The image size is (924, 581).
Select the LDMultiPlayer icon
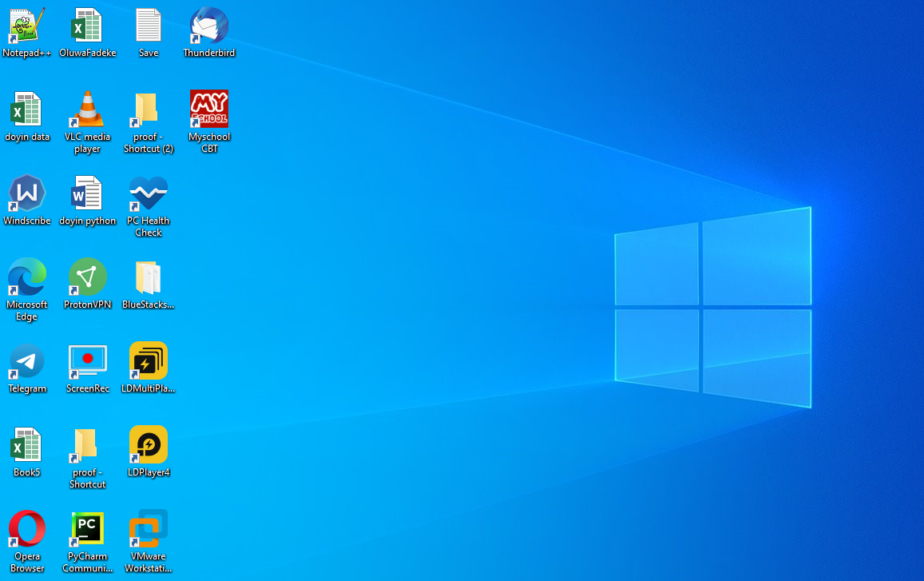(149, 362)
